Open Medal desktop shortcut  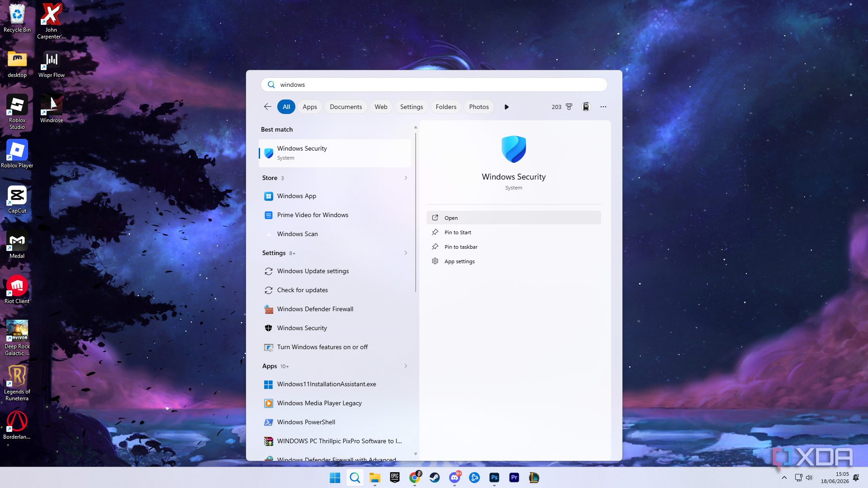(17, 244)
